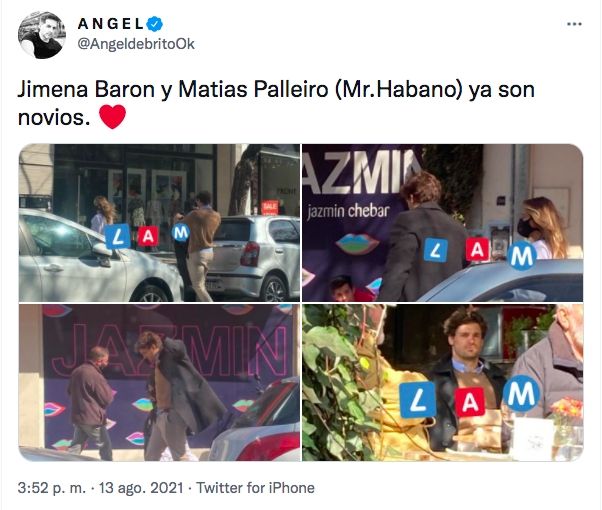The height and width of the screenshot is (510, 602).
Task: Click the ANGEL display name
Action: [x=111, y=24]
